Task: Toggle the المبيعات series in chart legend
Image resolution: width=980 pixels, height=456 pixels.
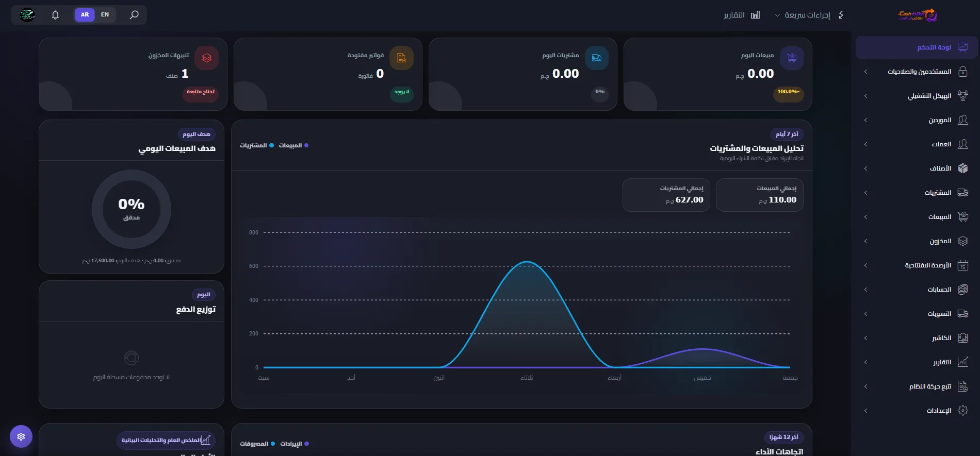Action: (x=293, y=146)
